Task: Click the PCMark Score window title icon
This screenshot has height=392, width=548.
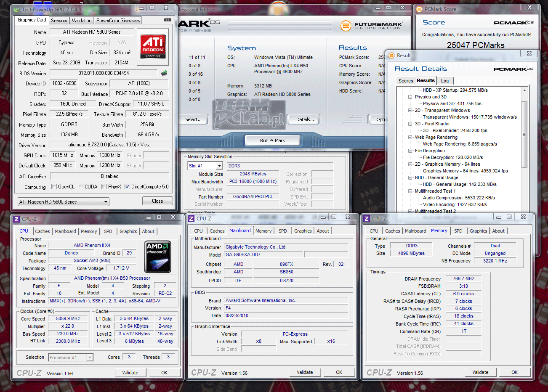Action: click(x=419, y=9)
